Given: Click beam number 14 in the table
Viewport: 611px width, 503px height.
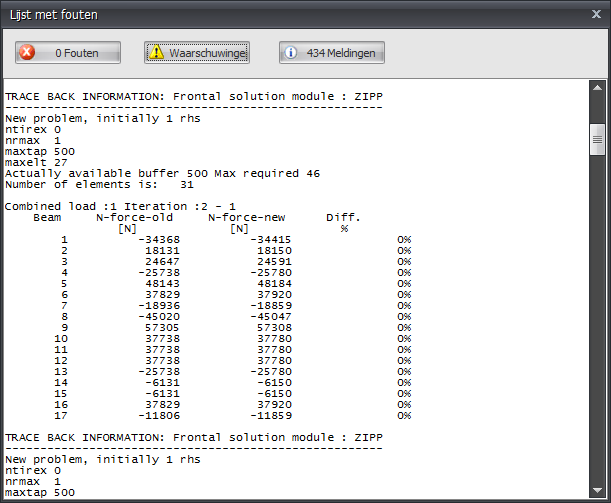Looking at the screenshot, I should (61, 383).
